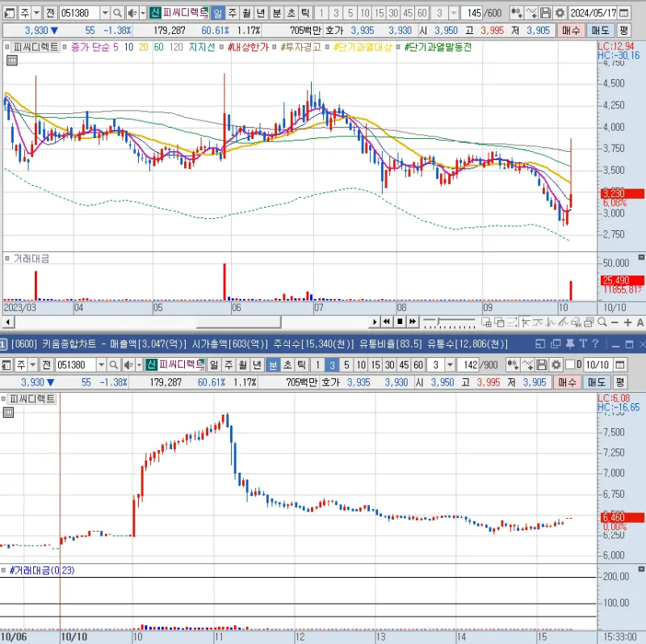Adjust the replay speed slider

tap(449, 322)
